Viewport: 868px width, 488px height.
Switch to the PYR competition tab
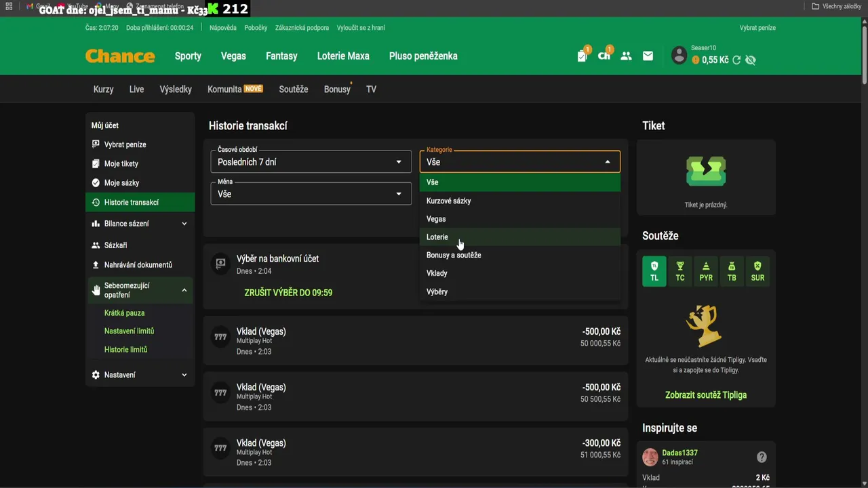706,271
